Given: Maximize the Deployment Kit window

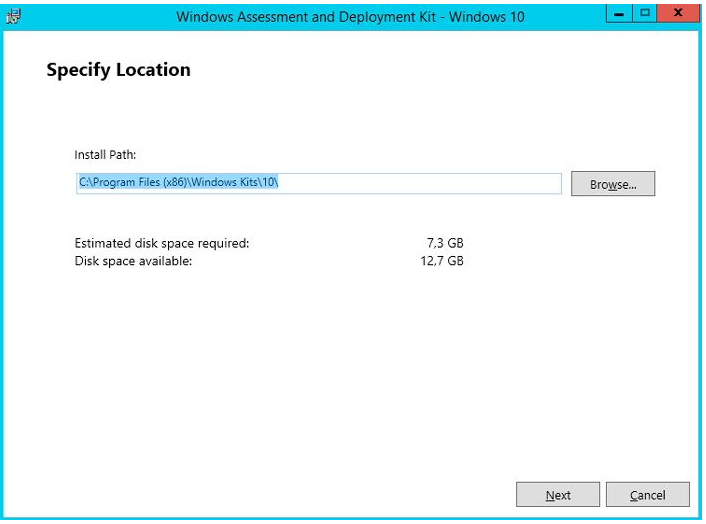Looking at the screenshot, I should [645, 14].
